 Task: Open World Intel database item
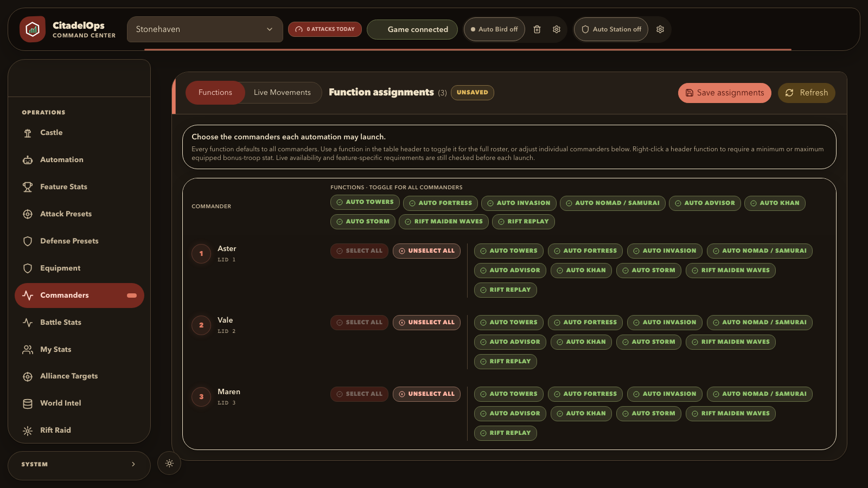[79, 403]
